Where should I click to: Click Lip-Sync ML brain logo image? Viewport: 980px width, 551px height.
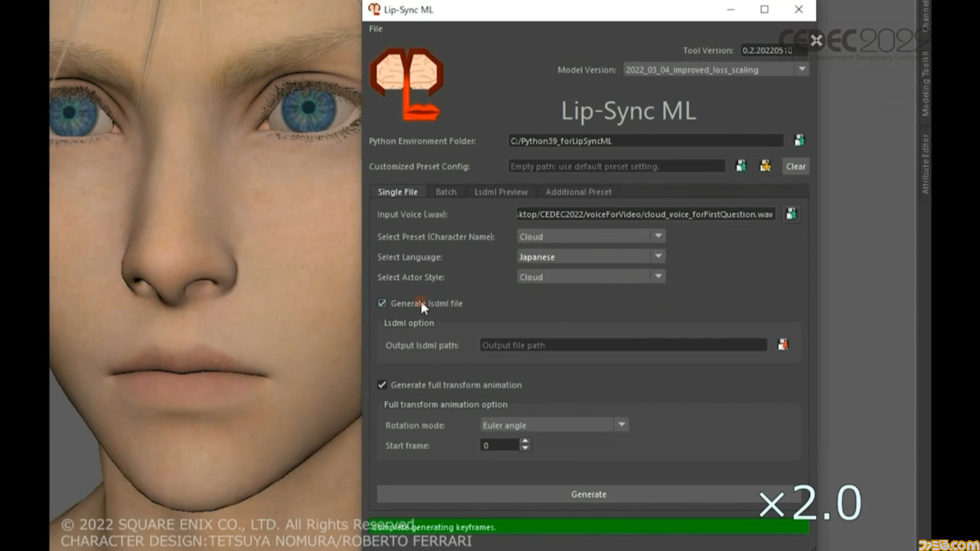coord(407,84)
